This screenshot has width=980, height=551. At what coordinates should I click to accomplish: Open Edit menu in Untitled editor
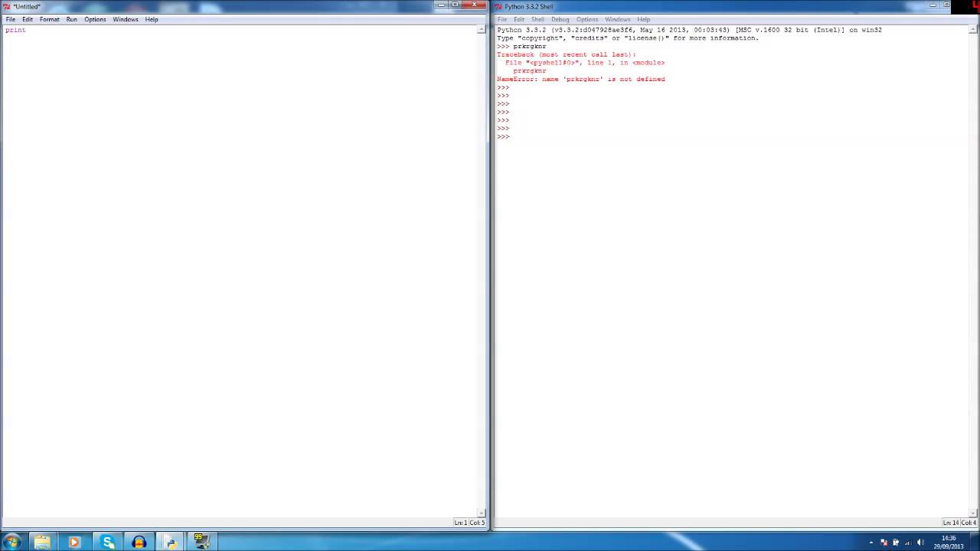[28, 19]
